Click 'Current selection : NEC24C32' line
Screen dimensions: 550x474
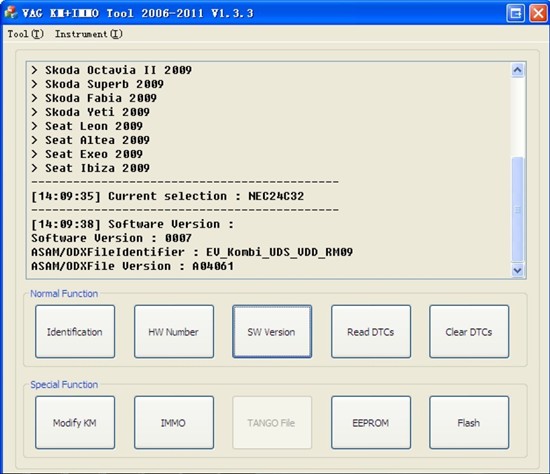tap(168, 196)
